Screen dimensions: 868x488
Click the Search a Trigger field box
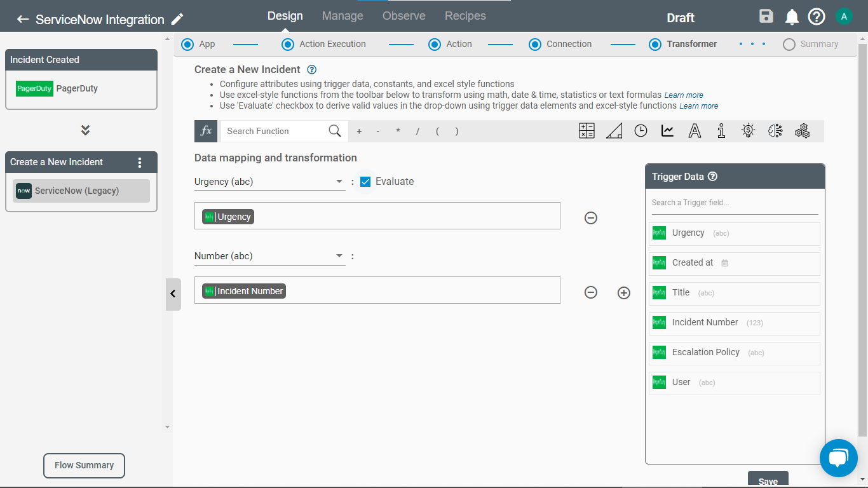(x=735, y=203)
